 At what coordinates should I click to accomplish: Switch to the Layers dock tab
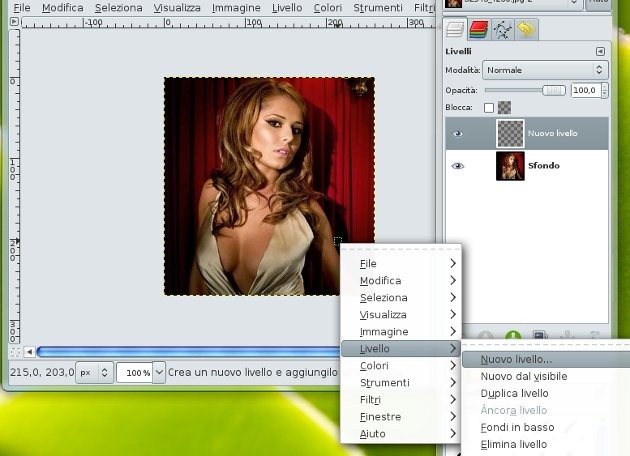coord(454,29)
